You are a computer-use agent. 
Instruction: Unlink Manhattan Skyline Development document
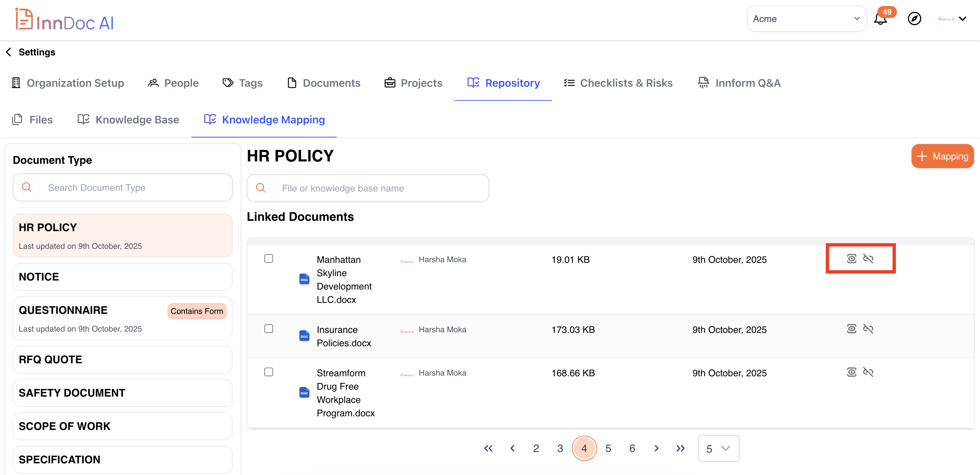click(868, 259)
